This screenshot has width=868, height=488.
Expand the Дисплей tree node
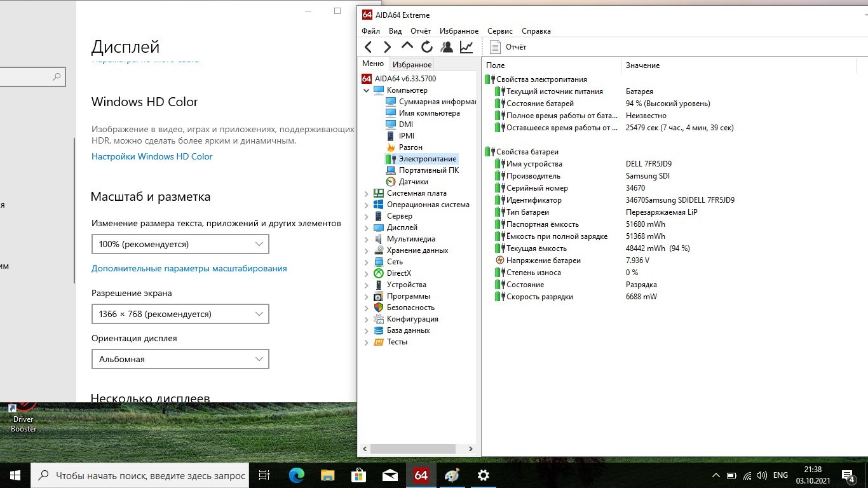point(367,227)
